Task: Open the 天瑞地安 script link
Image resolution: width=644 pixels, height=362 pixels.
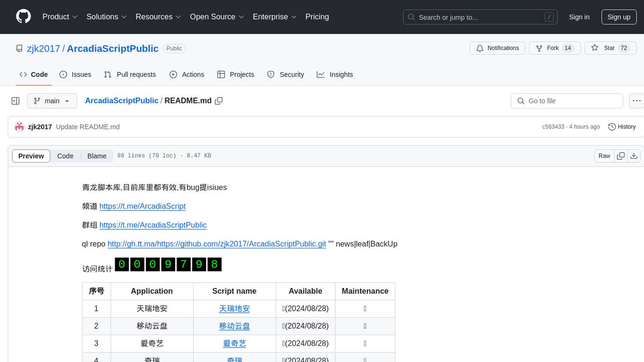Action: coord(234,308)
